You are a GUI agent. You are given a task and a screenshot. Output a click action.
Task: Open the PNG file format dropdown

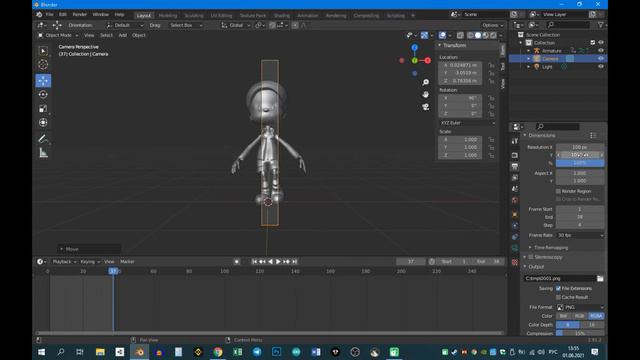(x=580, y=307)
